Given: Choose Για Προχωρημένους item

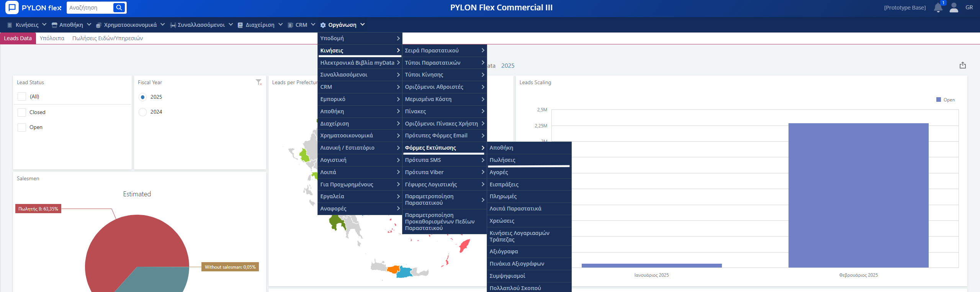Looking at the screenshot, I should 360,184.
